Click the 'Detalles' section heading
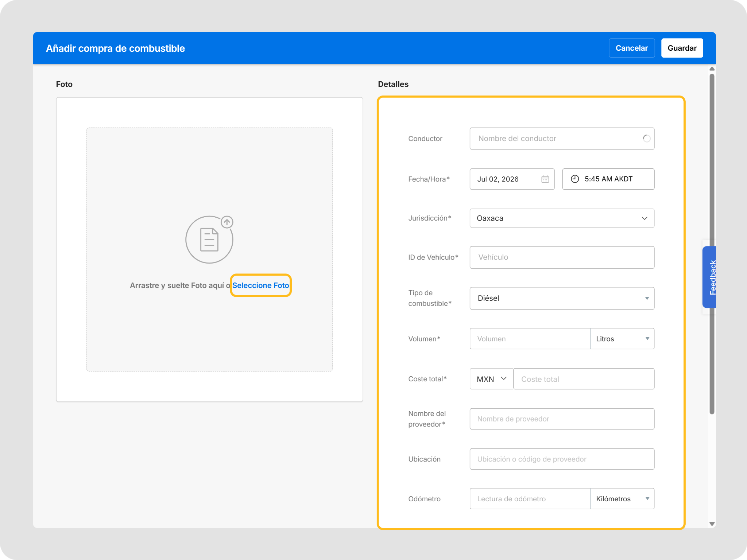This screenshot has width=747, height=560. [393, 84]
